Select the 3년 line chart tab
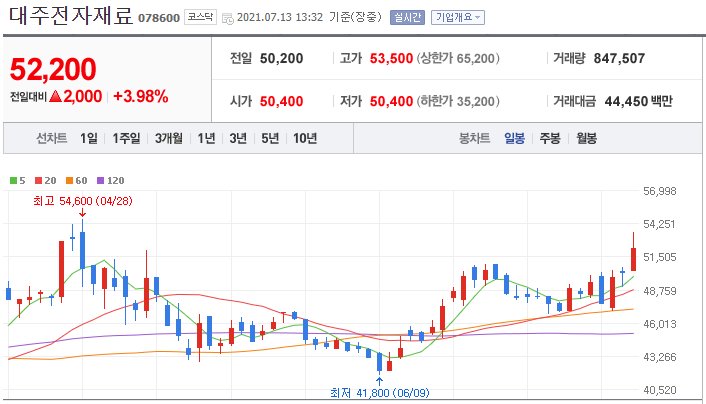Screen dimensions: 706x404 click(x=238, y=138)
